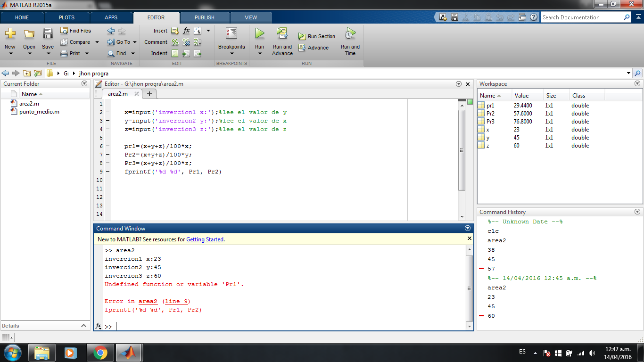Click the Uncomment icon
The height and width of the screenshot is (362, 644).
pos(186,42)
